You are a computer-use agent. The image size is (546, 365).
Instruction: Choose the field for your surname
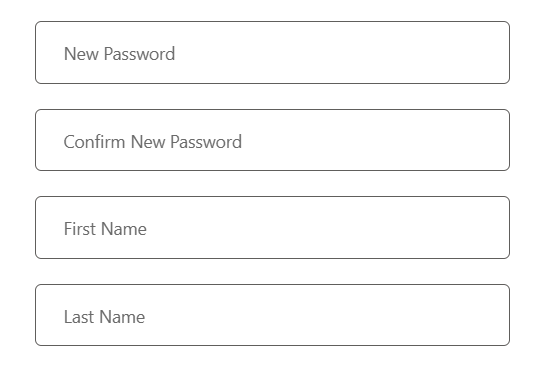[272, 315]
